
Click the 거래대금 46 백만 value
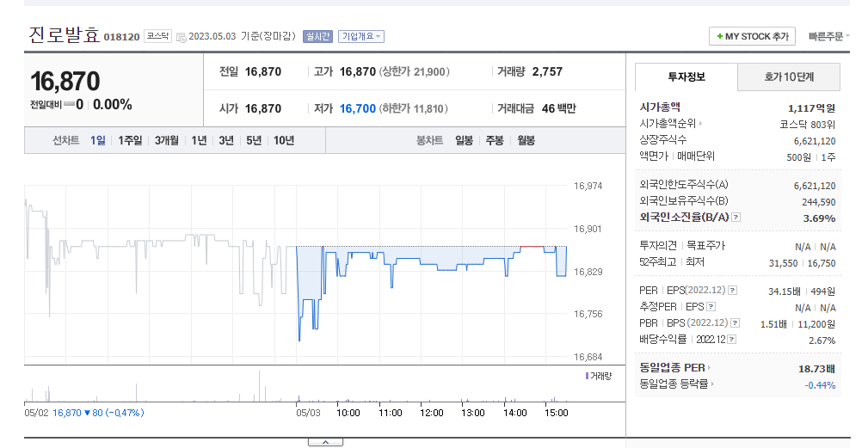pyautogui.click(x=558, y=108)
